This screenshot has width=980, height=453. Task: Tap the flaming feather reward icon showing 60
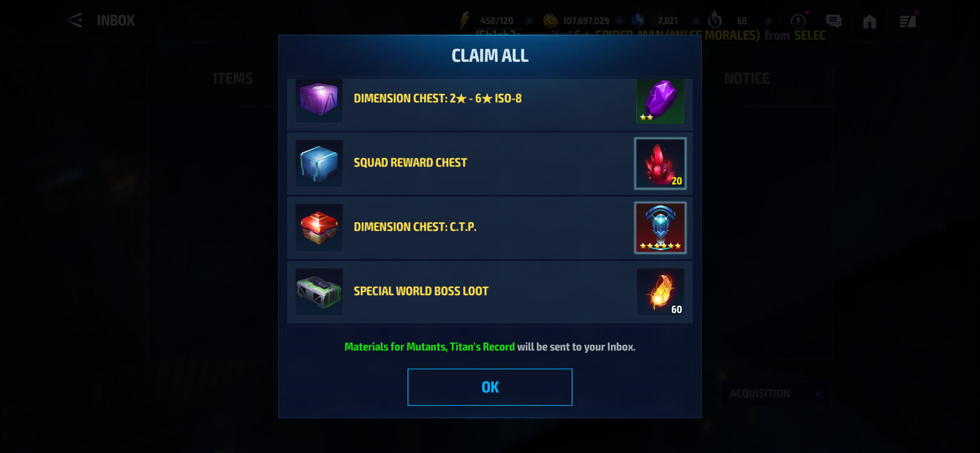[660, 292]
